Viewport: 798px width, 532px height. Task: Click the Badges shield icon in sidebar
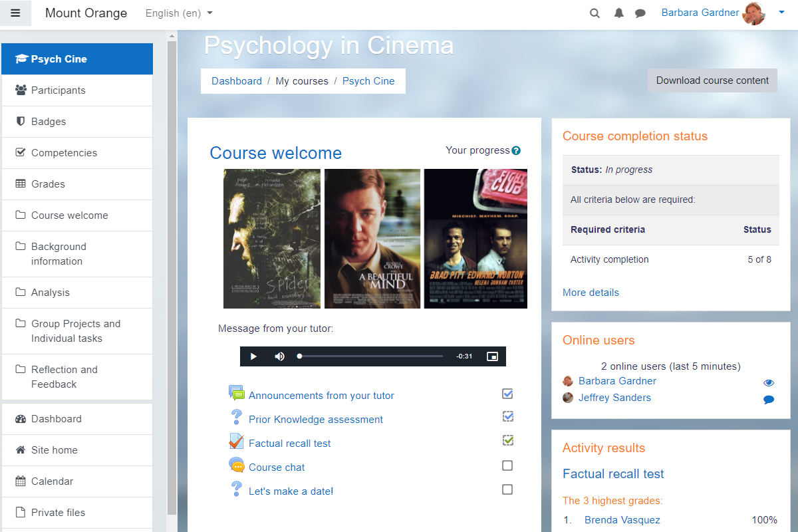[21, 121]
